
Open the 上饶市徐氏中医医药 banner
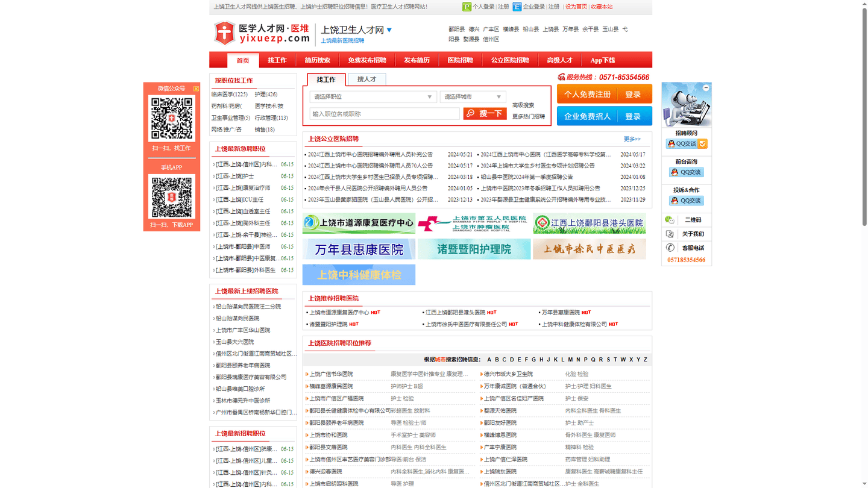[x=590, y=249]
